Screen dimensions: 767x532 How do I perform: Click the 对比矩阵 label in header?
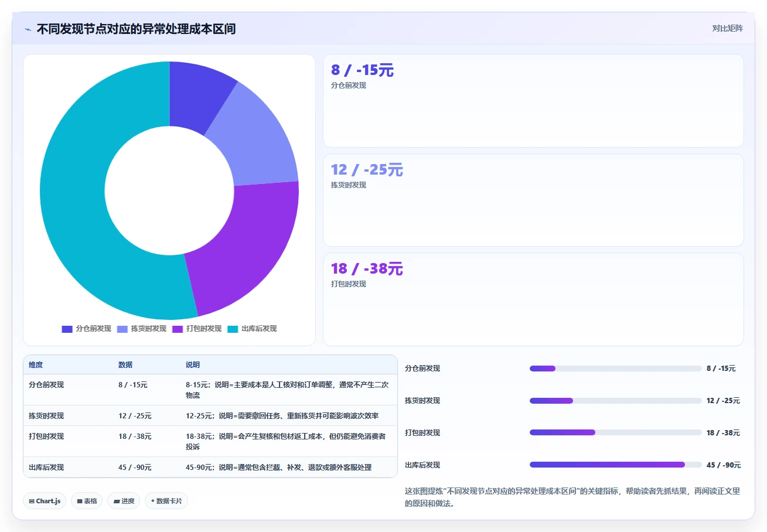pos(727,29)
